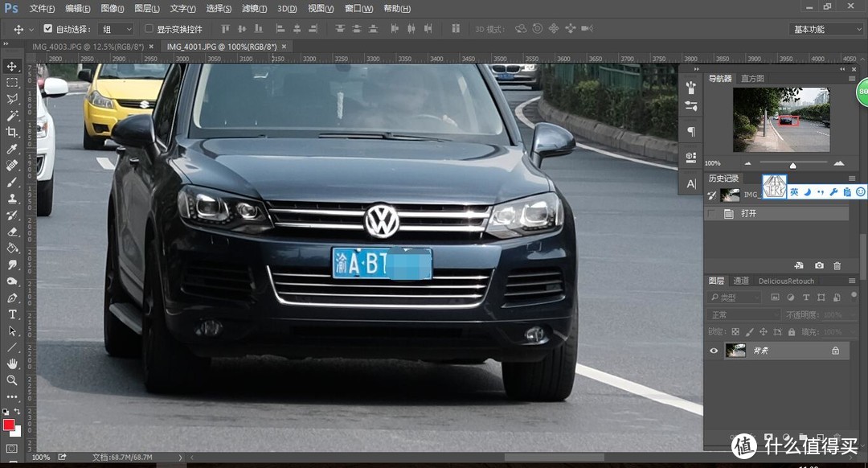Uncheck the 自动选择 checkbox
Screen dimensions: 868x468
click(x=48, y=29)
